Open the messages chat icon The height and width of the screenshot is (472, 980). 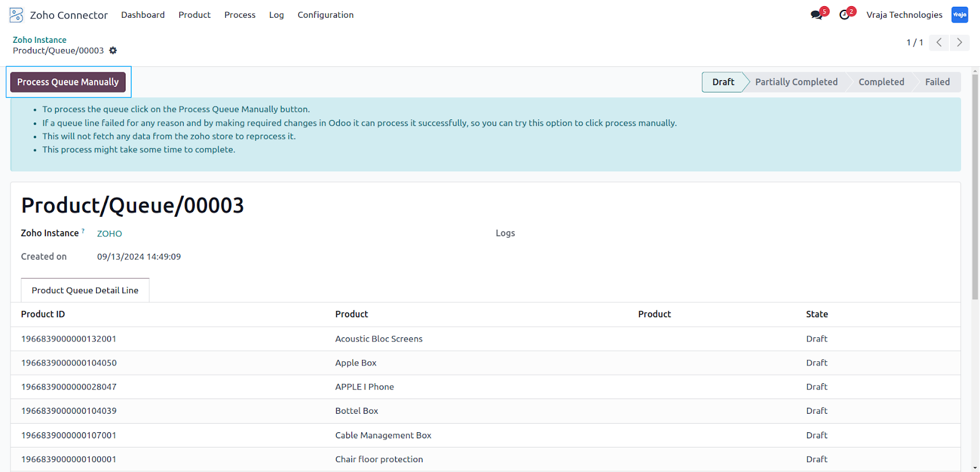pyautogui.click(x=816, y=15)
